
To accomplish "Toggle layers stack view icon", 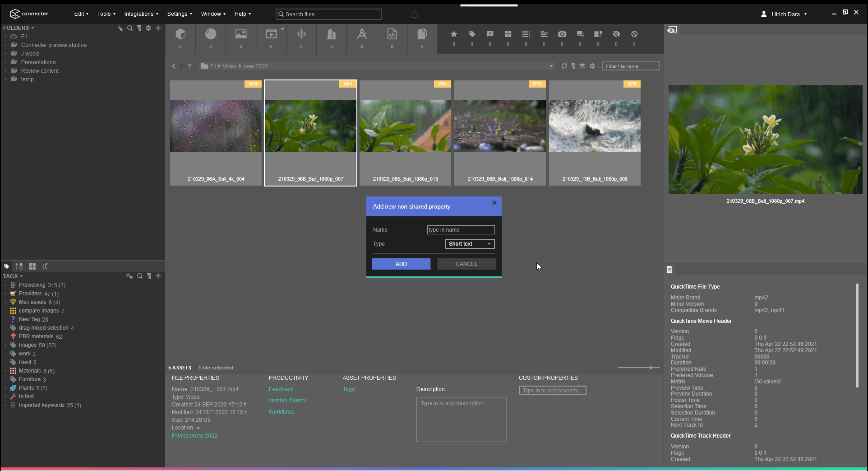I will tap(582, 66).
